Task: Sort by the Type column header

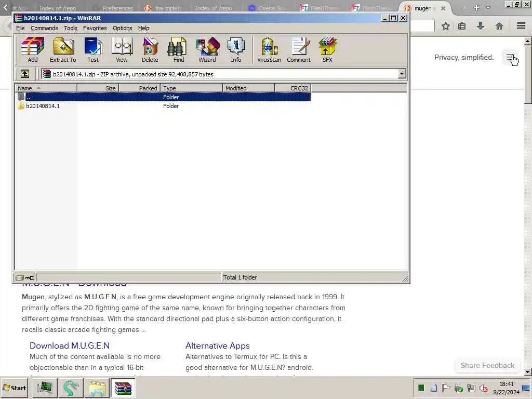Action: tap(191, 88)
